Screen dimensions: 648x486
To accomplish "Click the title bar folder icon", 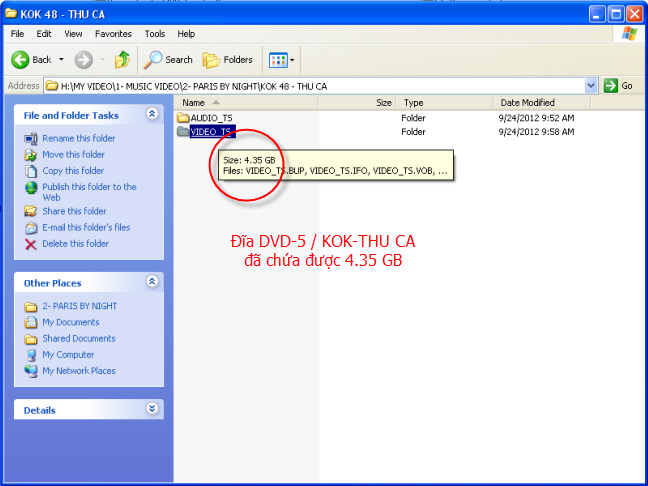I will [x=11, y=14].
